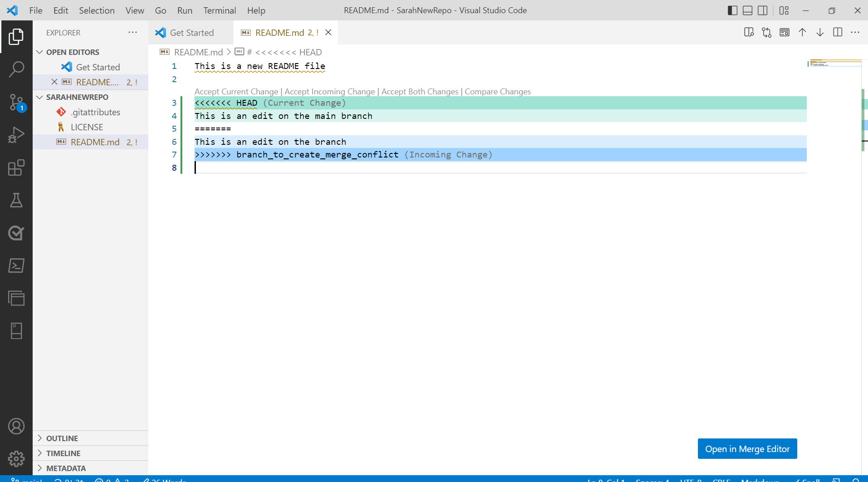
Task: Toggle the secondary sidebar visibility
Action: coord(763,10)
